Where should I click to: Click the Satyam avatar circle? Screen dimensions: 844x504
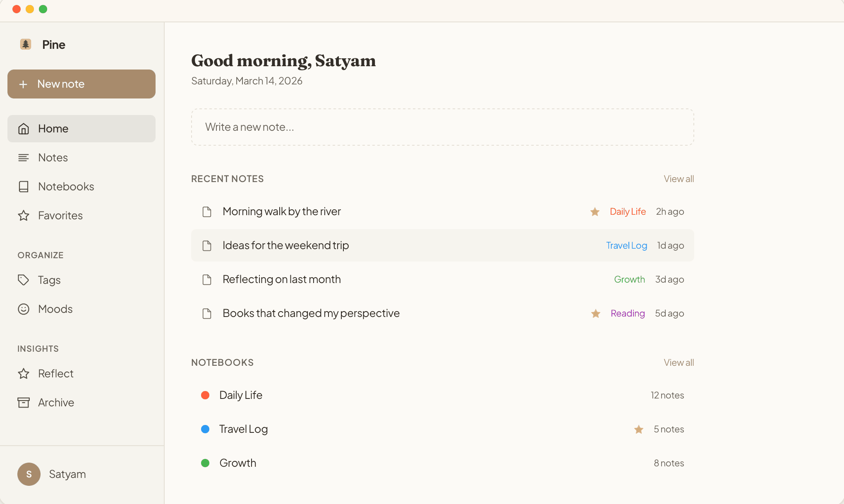click(x=29, y=474)
